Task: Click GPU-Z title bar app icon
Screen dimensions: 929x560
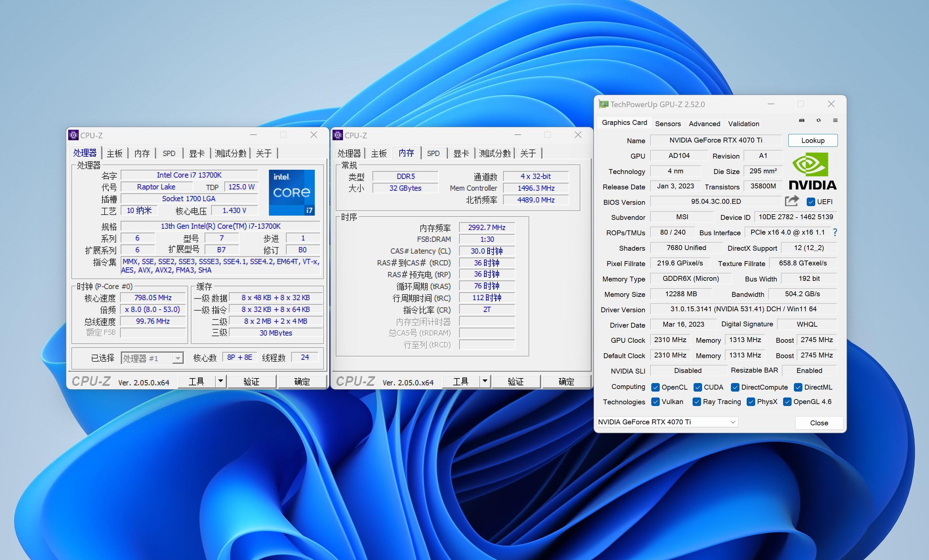Action: tap(604, 104)
